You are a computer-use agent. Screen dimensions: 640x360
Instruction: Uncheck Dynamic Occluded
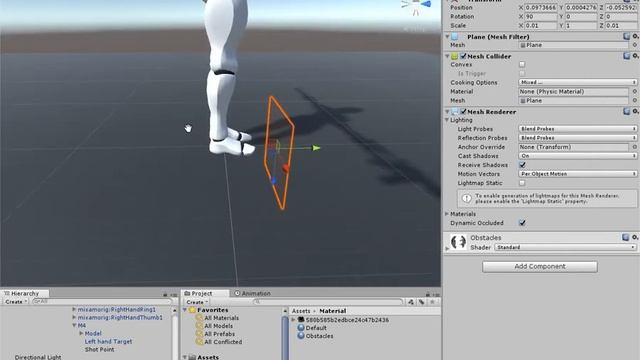(x=522, y=223)
